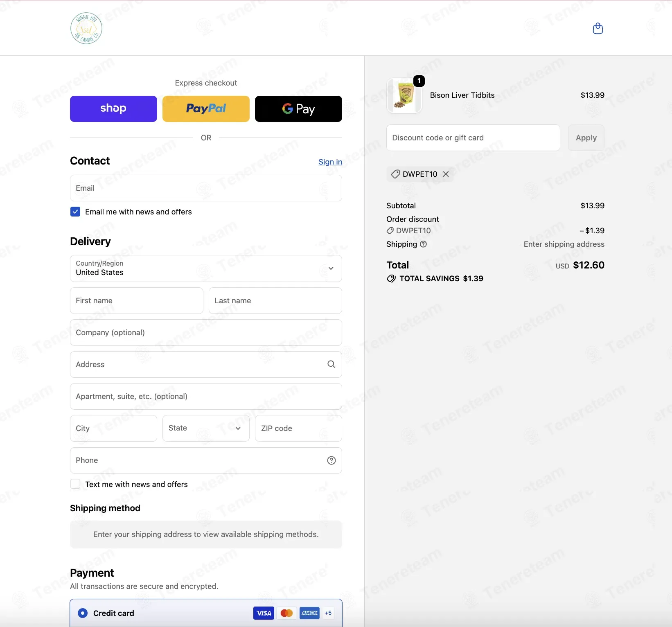672x627 pixels.
Task: Pay with Google Pay express checkout
Action: click(x=298, y=109)
